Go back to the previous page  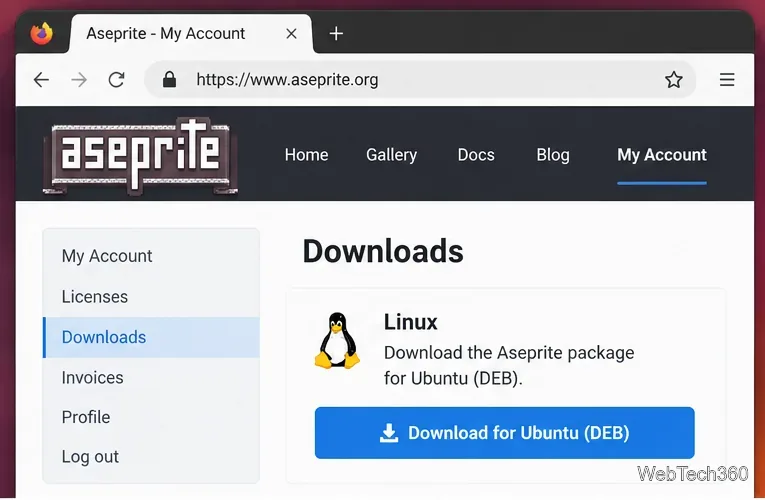tap(41, 80)
